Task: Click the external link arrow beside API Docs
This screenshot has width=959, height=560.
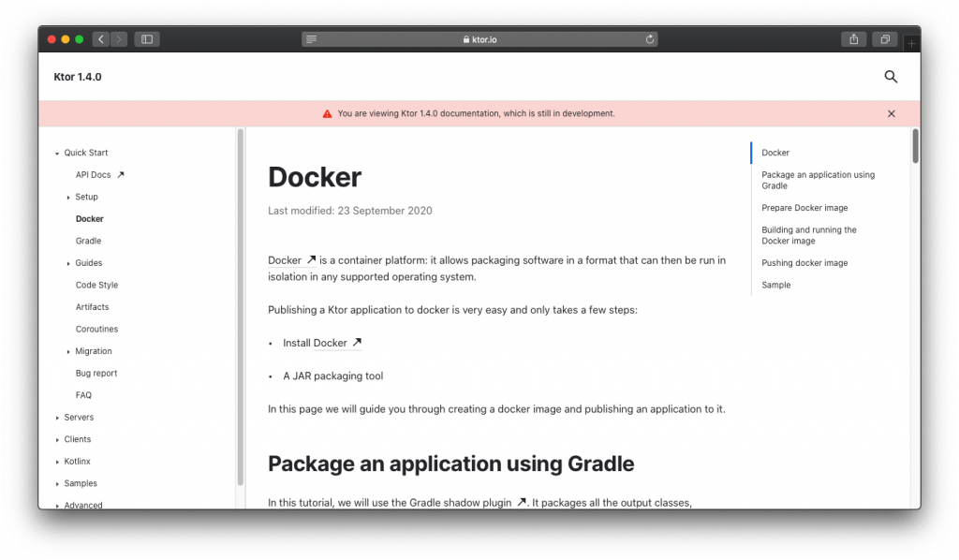Action: pos(121,174)
